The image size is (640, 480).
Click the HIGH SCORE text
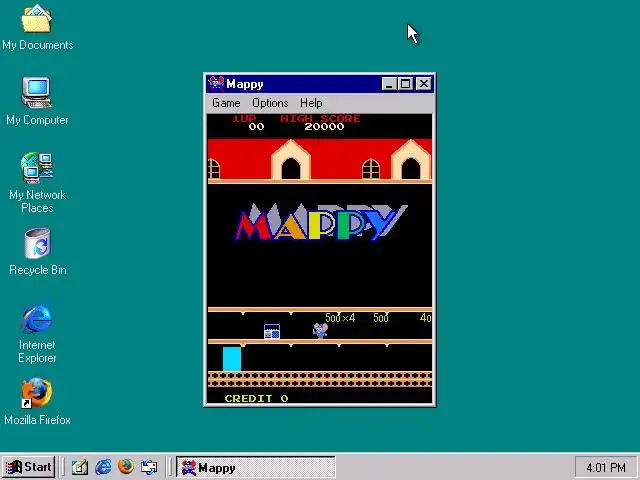[320, 119]
